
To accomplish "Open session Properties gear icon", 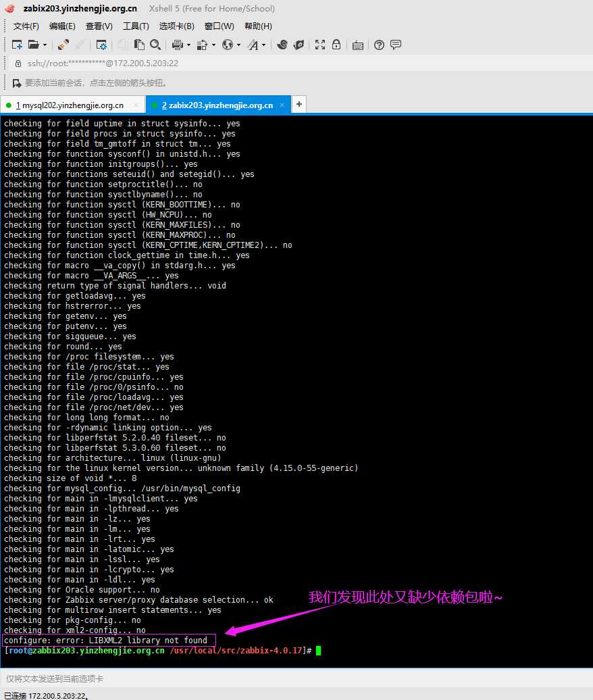I will pos(101,45).
